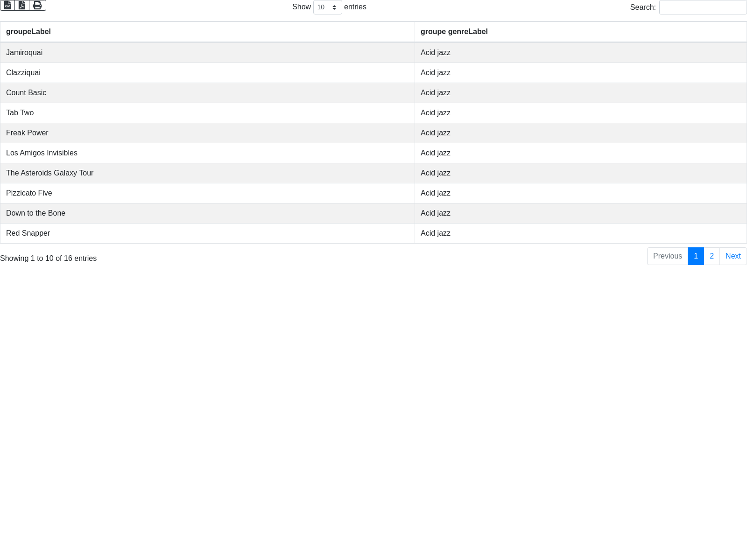The width and height of the screenshot is (747, 560).
Task: Click the Previous pagination button
Action: tap(667, 256)
